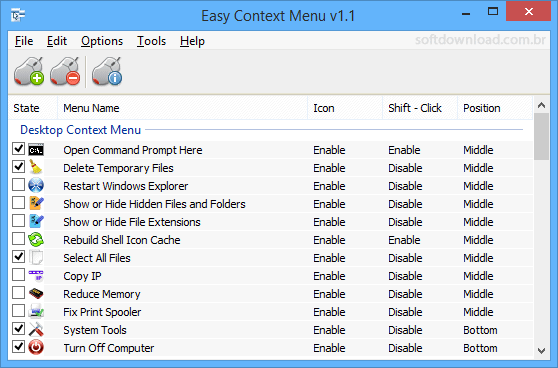Uncheck the Turn Off Computer checkbox

point(19,347)
